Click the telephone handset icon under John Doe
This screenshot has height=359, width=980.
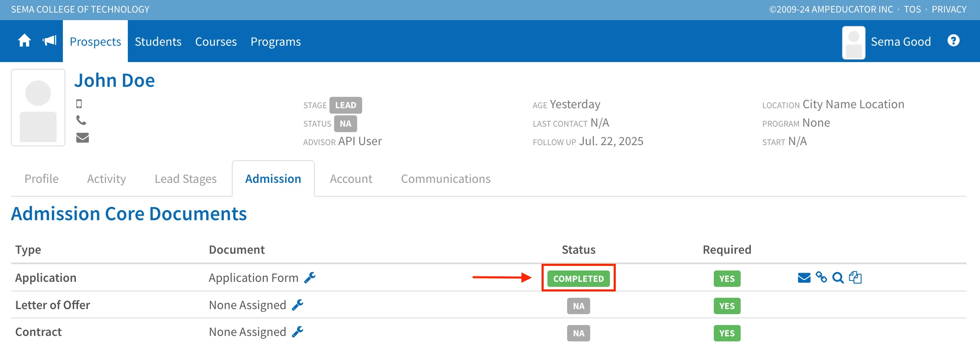(81, 120)
